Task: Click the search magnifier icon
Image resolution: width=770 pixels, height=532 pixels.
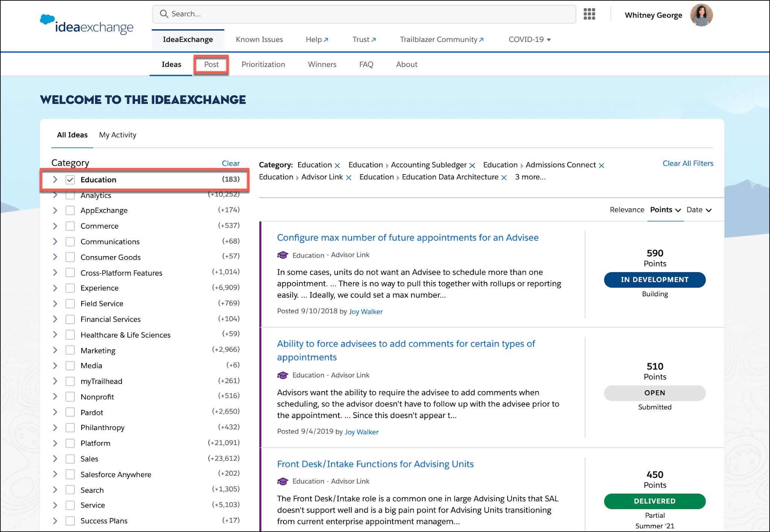Action: coord(164,14)
